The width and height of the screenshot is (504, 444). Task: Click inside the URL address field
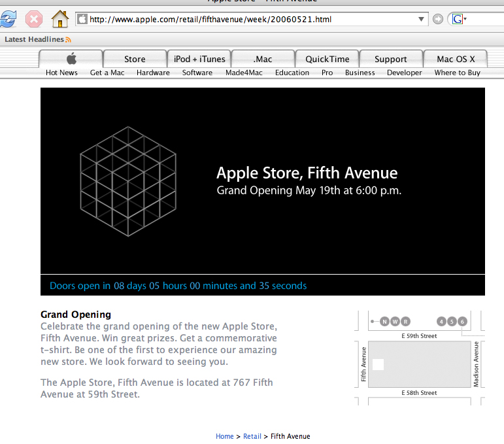point(251,20)
